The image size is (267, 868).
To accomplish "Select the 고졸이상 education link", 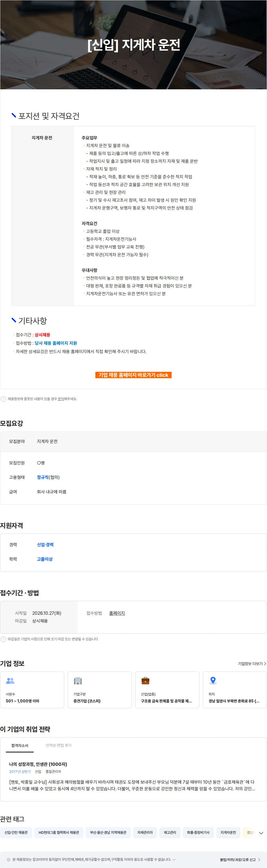I will pos(45,559).
